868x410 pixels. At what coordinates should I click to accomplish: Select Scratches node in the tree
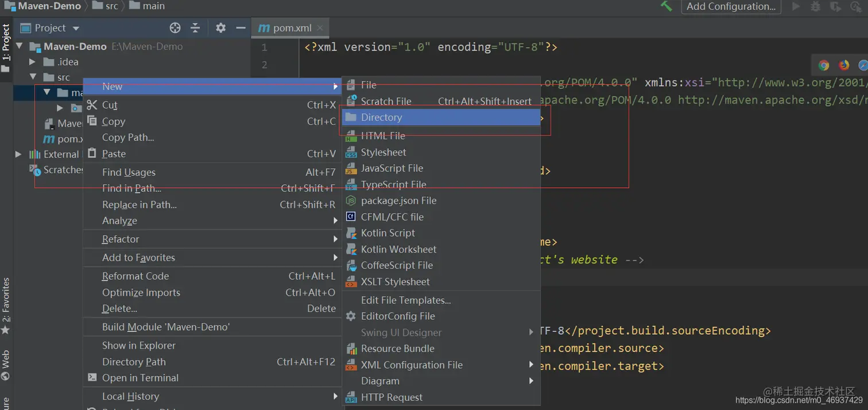(x=57, y=169)
